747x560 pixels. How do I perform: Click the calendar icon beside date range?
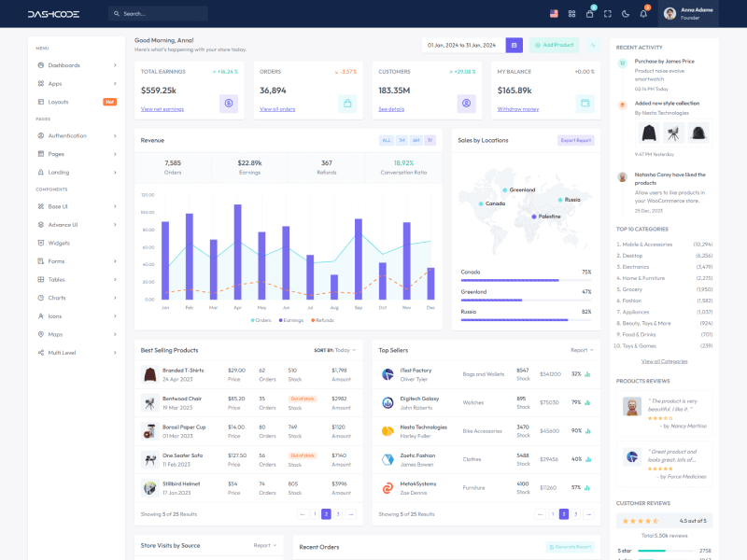pyautogui.click(x=514, y=45)
